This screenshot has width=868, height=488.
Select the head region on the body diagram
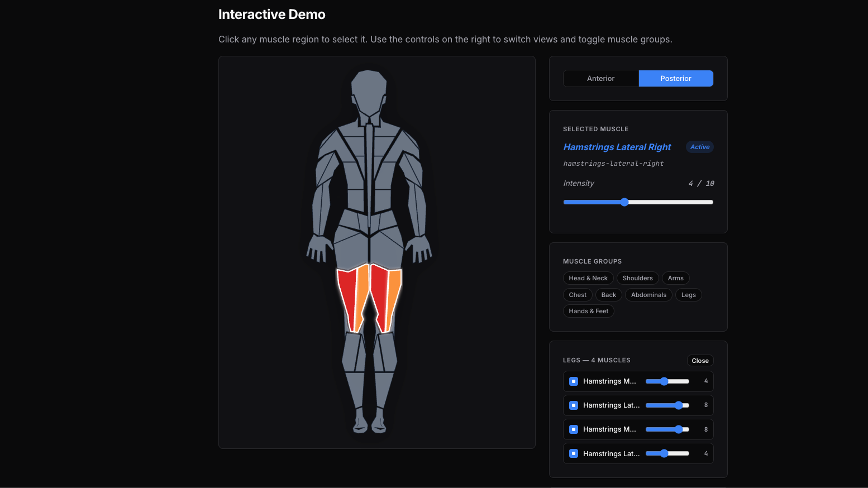click(370, 89)
